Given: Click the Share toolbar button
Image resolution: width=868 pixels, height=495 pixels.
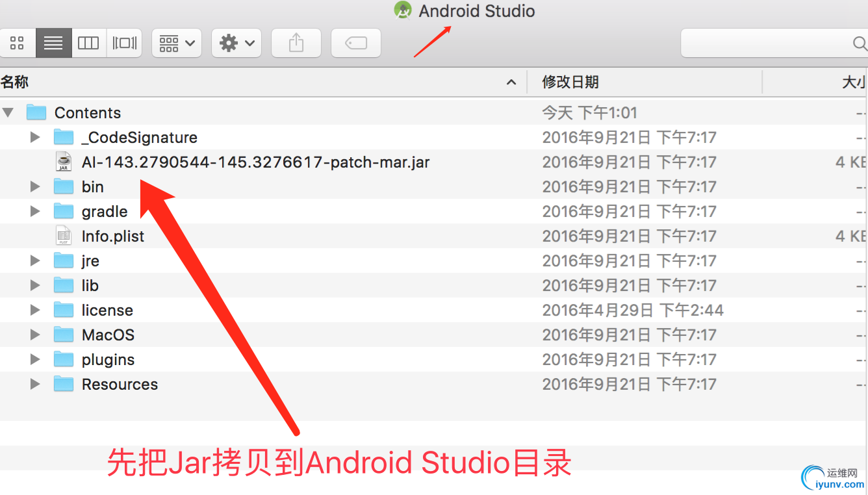Looking at the screenshot, I should pyautogui.click(x=296, y=44).
